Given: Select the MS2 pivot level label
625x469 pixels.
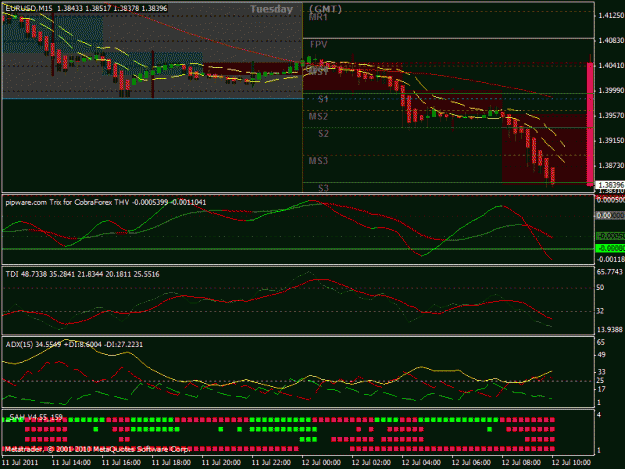Looking at the screenshot, I should pos(318,116).
